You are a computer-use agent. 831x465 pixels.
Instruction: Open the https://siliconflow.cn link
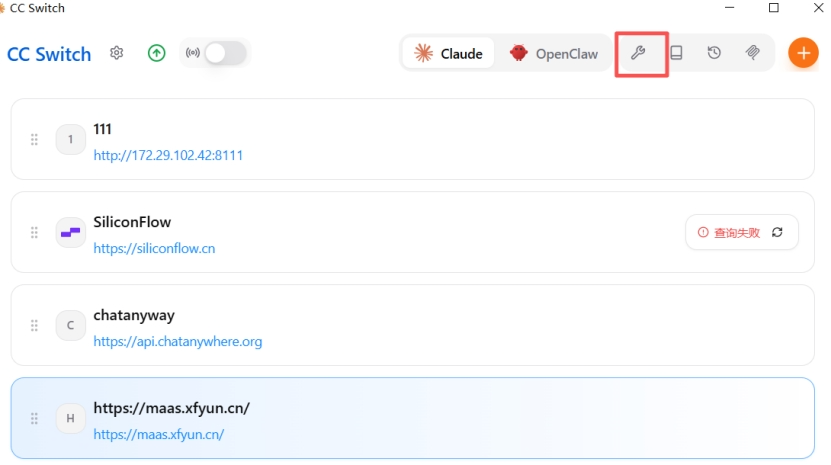pyautogui.click(x=154, y=248)
